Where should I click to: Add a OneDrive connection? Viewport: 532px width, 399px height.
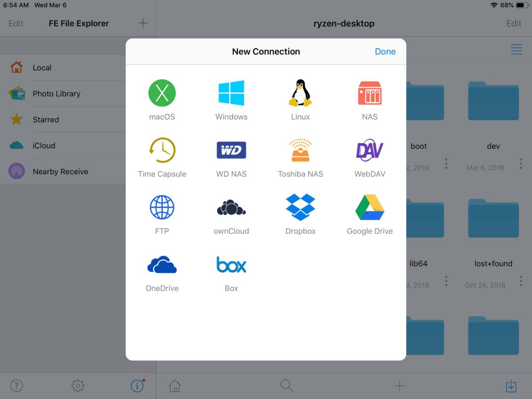[x=162, y=272]
